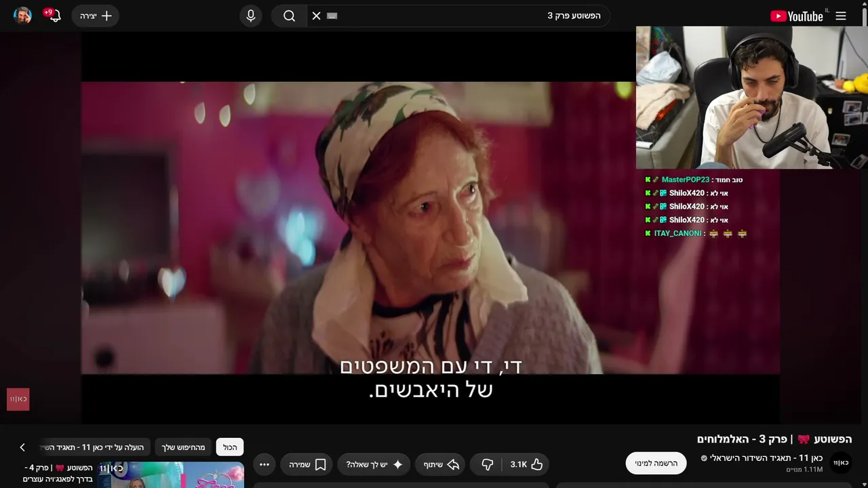
Task: Show more chips with the chevron arrow
Action: [22, 447]
